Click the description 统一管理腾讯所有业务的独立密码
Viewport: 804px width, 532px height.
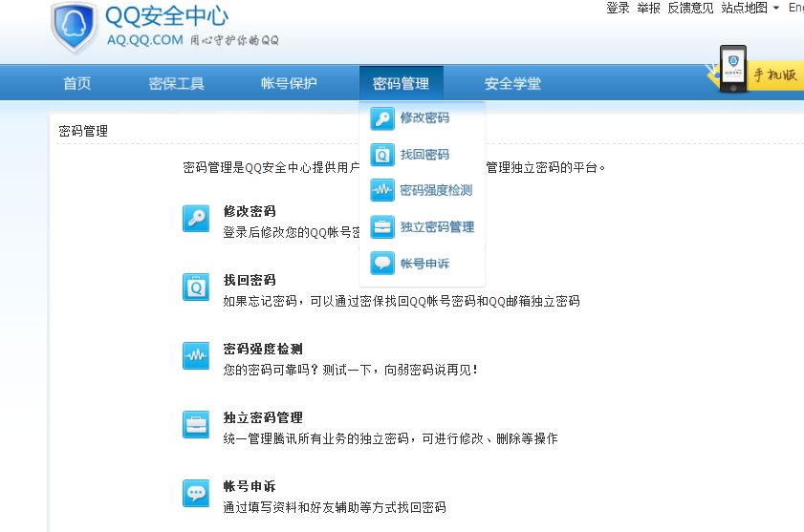(390, 438)
